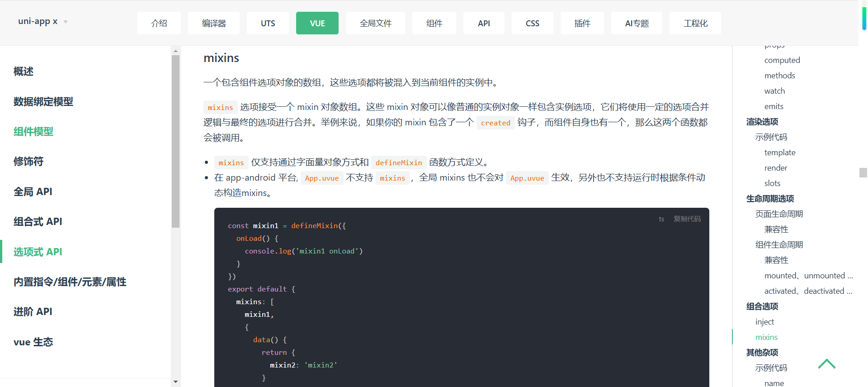868x387 pixels.
Task: Select mixins in the outline
Action: point(766,337)
